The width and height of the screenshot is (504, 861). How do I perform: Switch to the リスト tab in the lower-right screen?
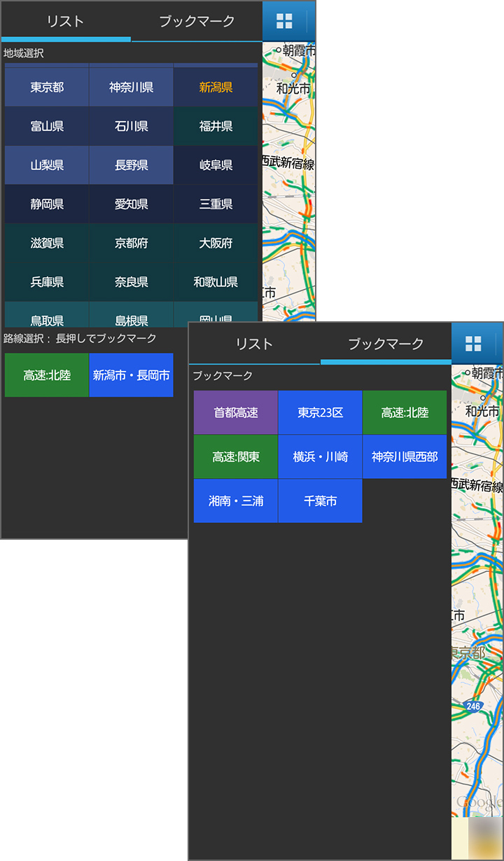[254, 344]
